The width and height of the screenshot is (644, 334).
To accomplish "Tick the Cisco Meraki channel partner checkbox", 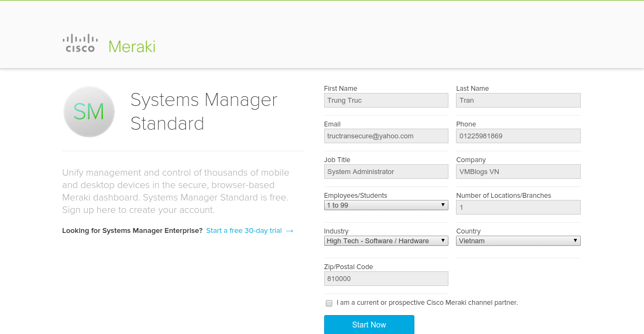I will pyautogui.click(x=329, y=303).
